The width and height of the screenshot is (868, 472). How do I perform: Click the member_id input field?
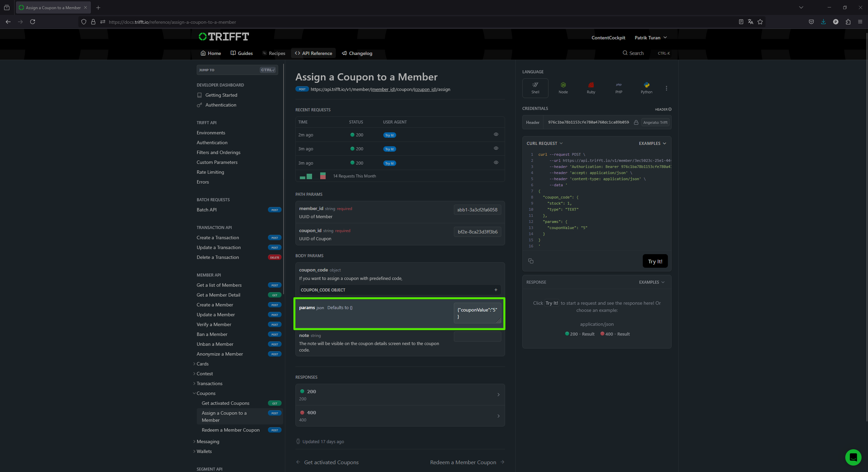[x=477, y=209]
